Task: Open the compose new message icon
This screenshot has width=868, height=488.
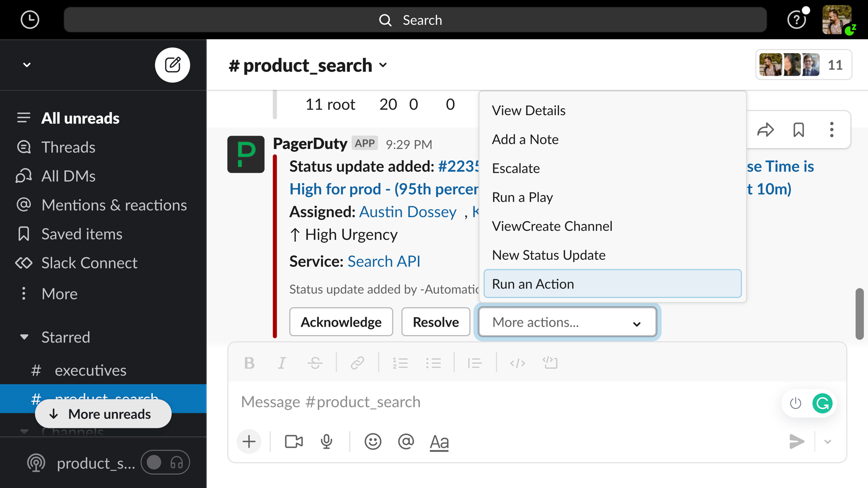Action: (x=172, y=65)
